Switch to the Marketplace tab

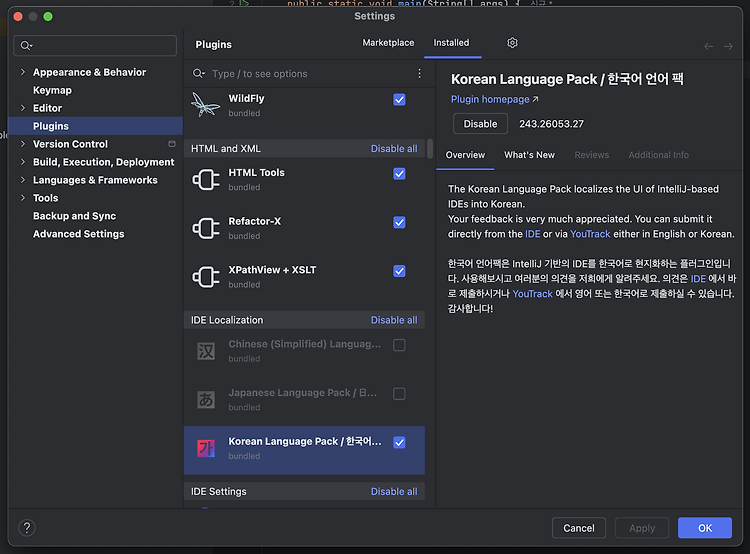(x=388, y=43)
